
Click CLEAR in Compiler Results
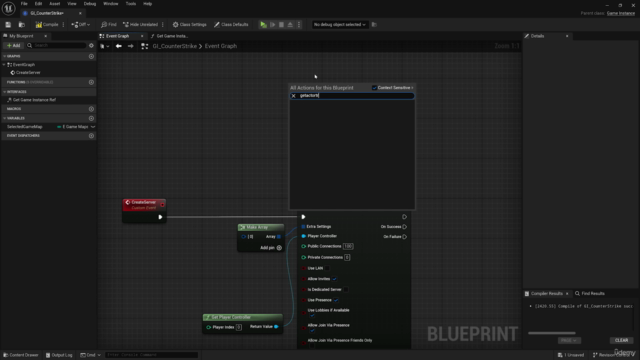click(x=621, y=340)
